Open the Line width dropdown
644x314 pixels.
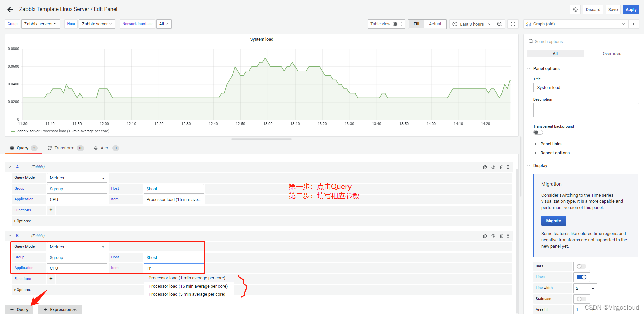pyautogui.click(x=585, y=288)
